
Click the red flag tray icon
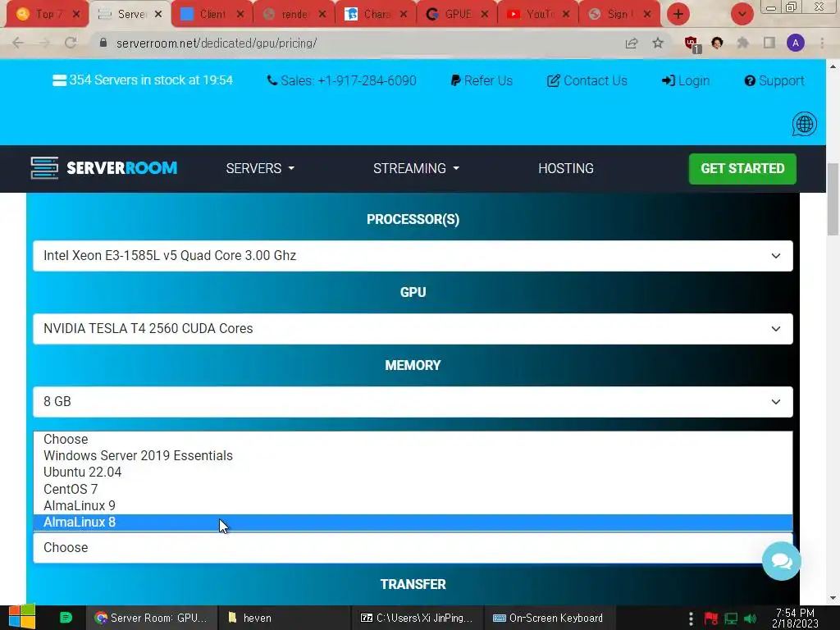point(711,619)
